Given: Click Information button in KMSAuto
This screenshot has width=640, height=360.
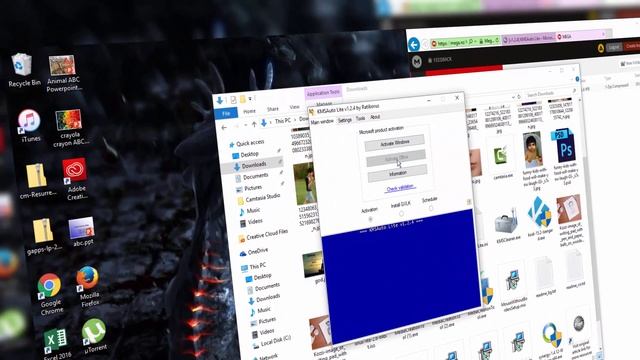Looking at the screenshot, I should pyautogui.click(x=398, y=173).
